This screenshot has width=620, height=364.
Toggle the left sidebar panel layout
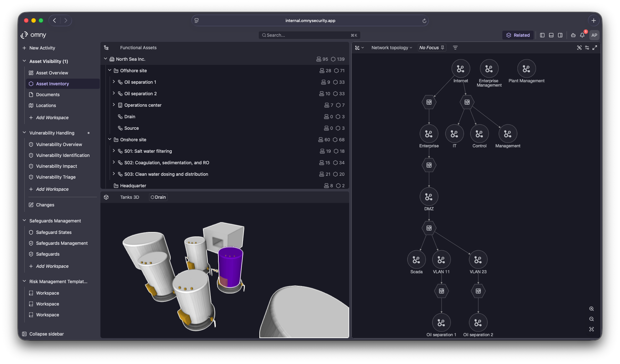pos(542,35)
